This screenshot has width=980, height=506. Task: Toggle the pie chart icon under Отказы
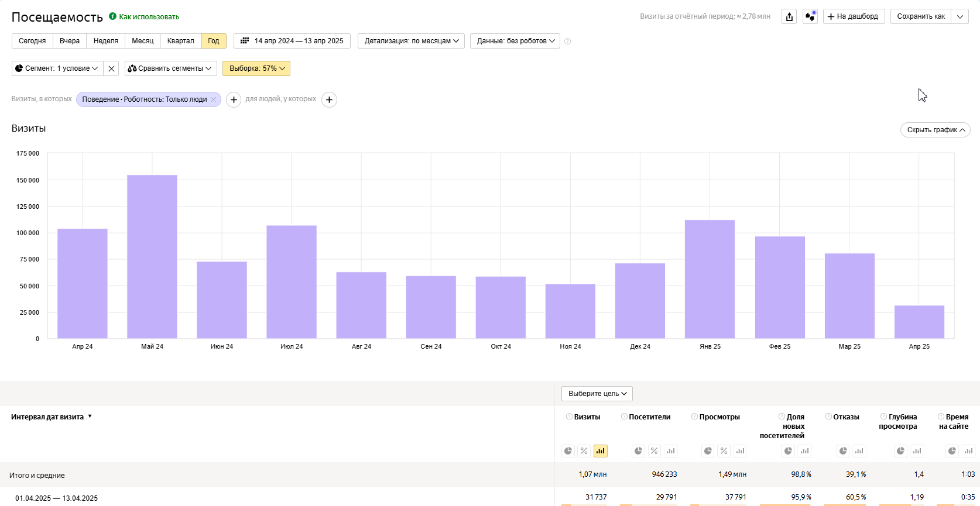pyautogui.click(x=843, y=451)
